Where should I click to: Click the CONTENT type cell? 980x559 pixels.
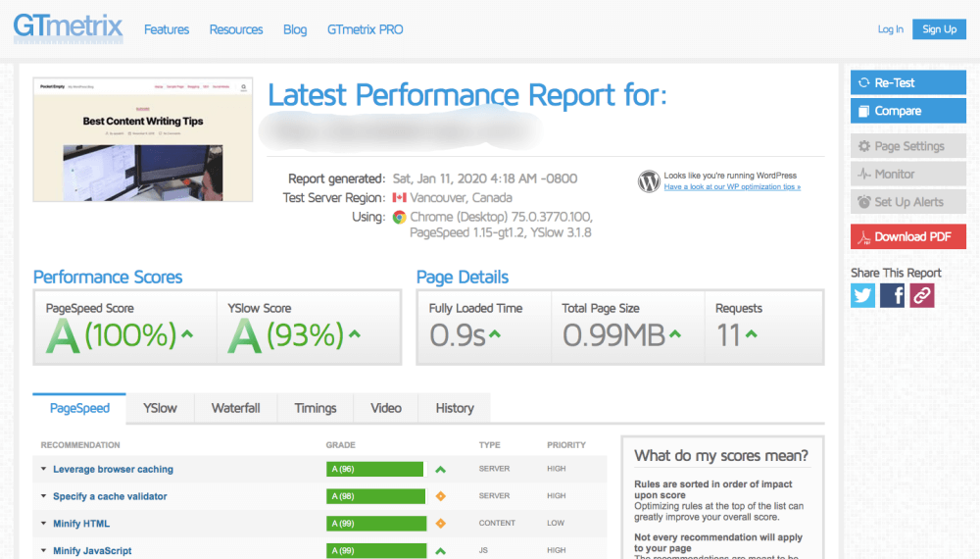pos(497,523)
